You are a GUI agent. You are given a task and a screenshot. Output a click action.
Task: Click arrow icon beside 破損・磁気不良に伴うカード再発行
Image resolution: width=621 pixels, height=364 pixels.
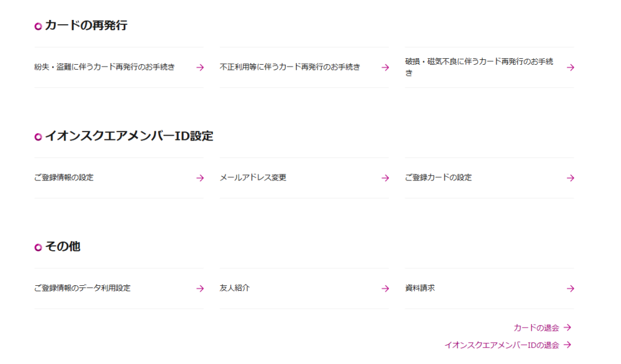(x=570, y=68)
